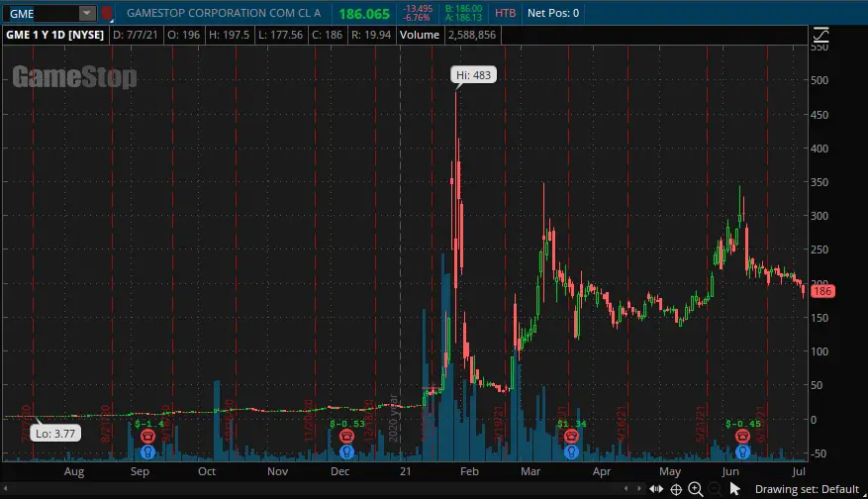Click the H: 197.5 high value
This screenshot has height=499, width=868.
pyautogui.click(x=230, y=35)
